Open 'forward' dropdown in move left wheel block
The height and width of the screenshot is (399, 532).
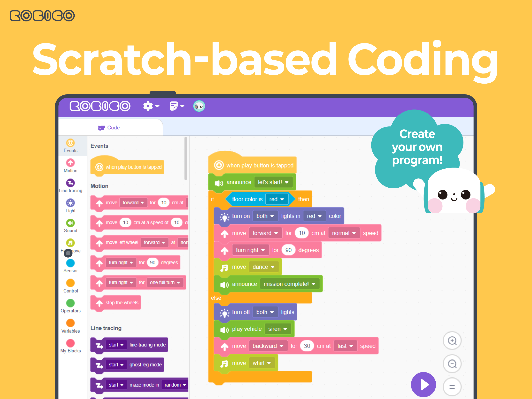154,243
